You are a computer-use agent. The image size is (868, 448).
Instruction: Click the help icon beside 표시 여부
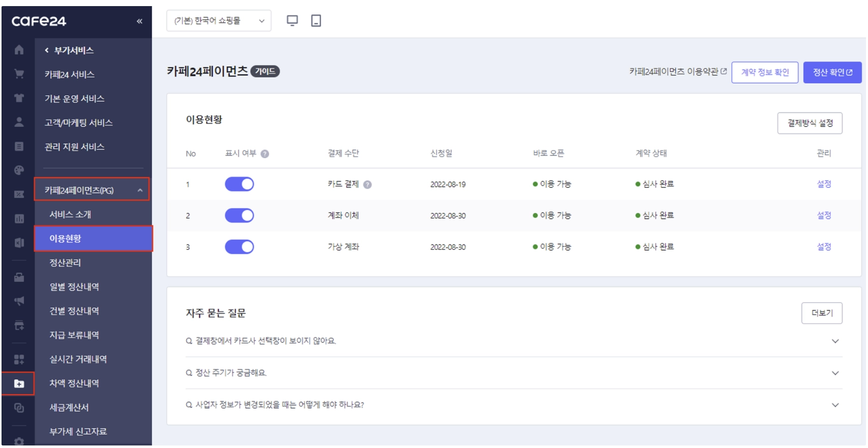click(x=265, y=154)
